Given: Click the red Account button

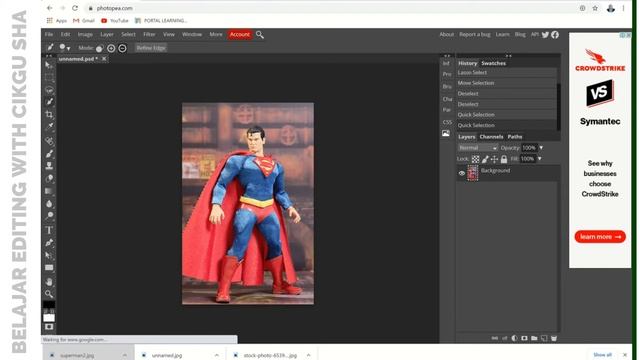Looking at the screenshot, I should pos(240,35).
